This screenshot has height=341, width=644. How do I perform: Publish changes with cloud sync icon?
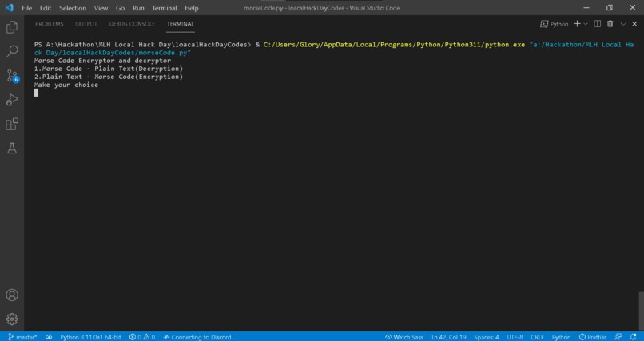49,337
